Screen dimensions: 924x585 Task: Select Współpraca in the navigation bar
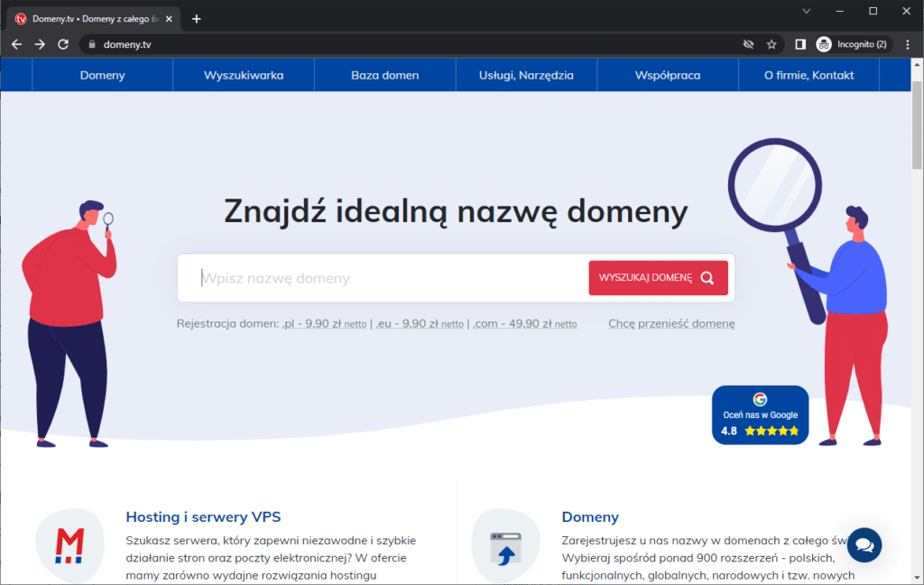click(x=667, y=75)
